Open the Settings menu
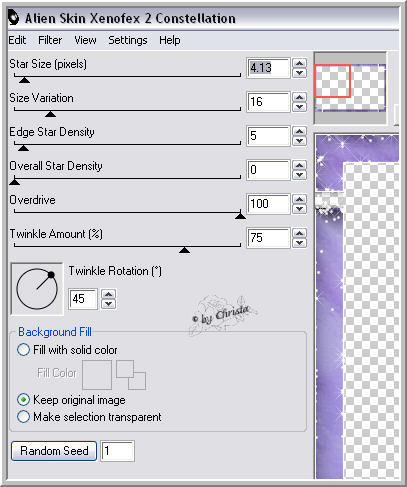 [128, 40]
